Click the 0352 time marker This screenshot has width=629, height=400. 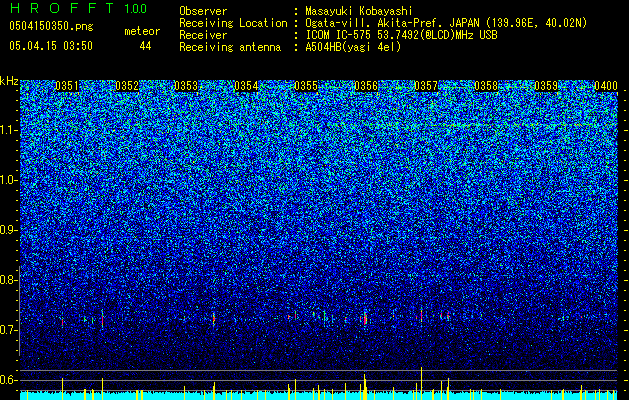click(127, 86)
